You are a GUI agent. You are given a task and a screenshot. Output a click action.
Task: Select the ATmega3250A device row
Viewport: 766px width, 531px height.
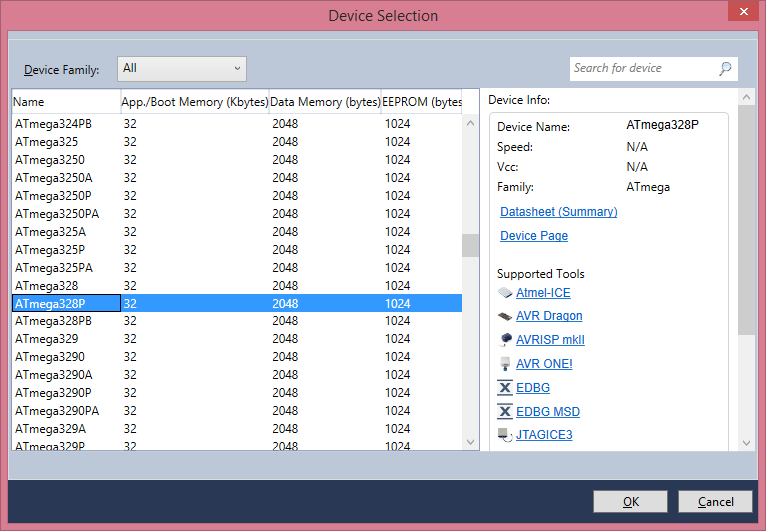[237, 178]
